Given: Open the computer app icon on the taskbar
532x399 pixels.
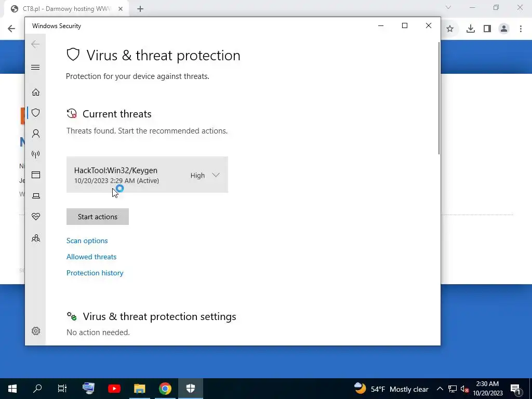Looking at the screenshot, I should tap(88, 389).
